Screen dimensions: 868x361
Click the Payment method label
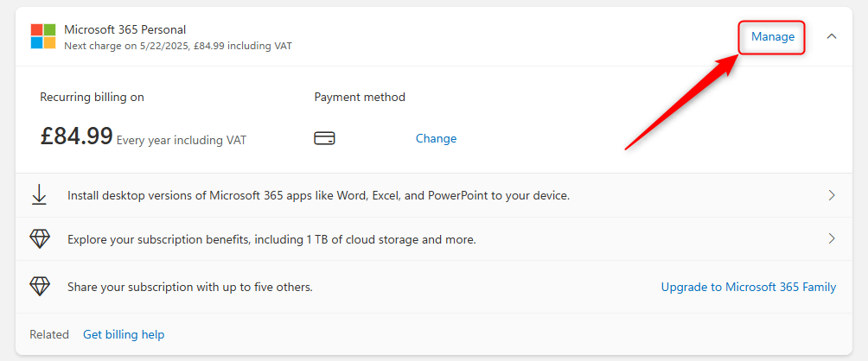360,97
